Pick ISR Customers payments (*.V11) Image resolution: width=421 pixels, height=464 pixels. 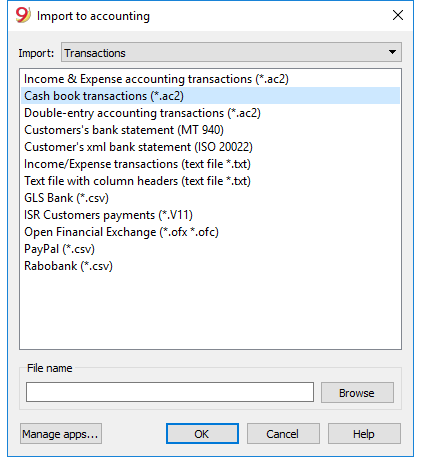click(x=210, y=215)
